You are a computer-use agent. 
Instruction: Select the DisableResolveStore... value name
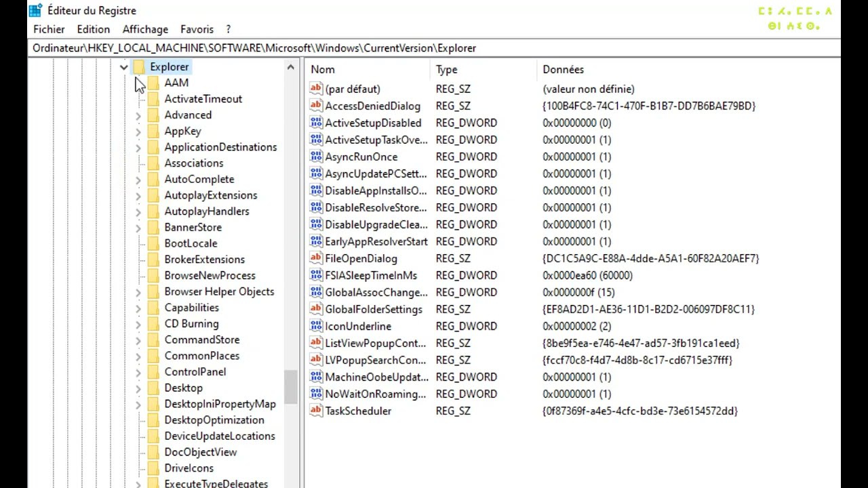point(376,207)
